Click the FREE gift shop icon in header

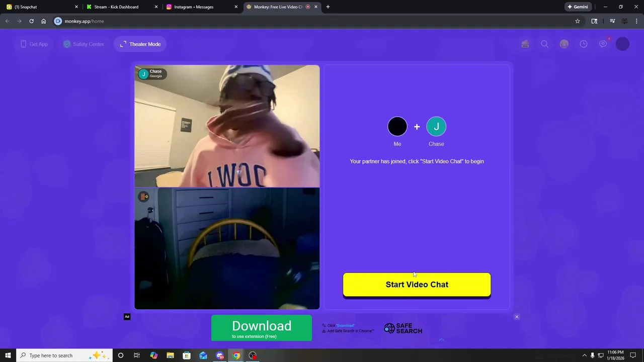click(x=525, y=44)
